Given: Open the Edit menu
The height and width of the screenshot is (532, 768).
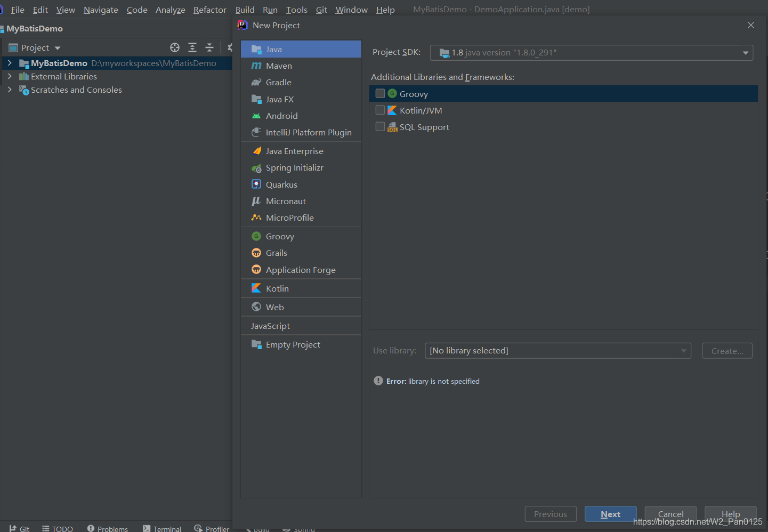Looking at the screenshot, I should pos(41,10).
